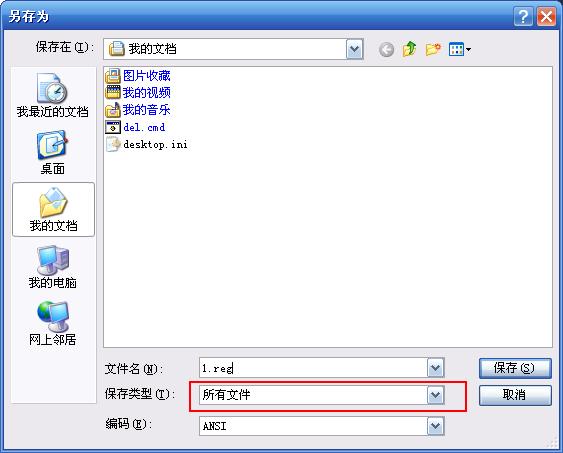Click the help question mark button

(x=523, y=17)
